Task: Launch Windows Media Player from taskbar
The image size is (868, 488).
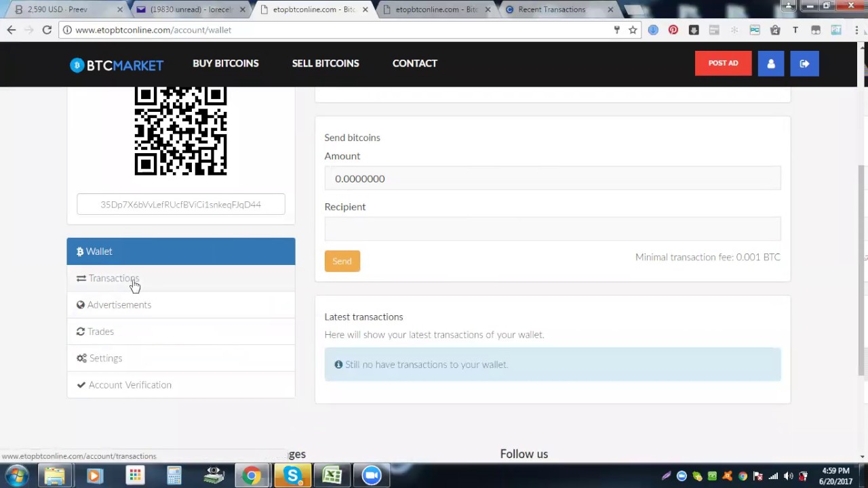Action: (x=94, y=476)
